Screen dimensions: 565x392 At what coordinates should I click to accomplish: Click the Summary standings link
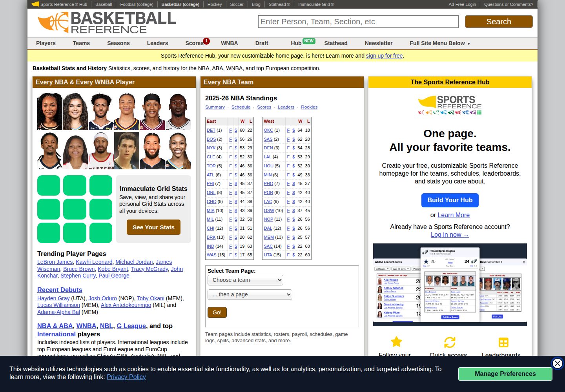tap(215, 107)
